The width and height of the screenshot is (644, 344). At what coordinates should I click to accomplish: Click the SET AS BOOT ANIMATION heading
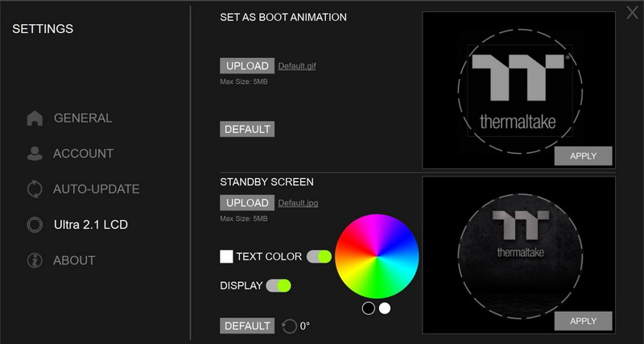[x=283, y=17]
